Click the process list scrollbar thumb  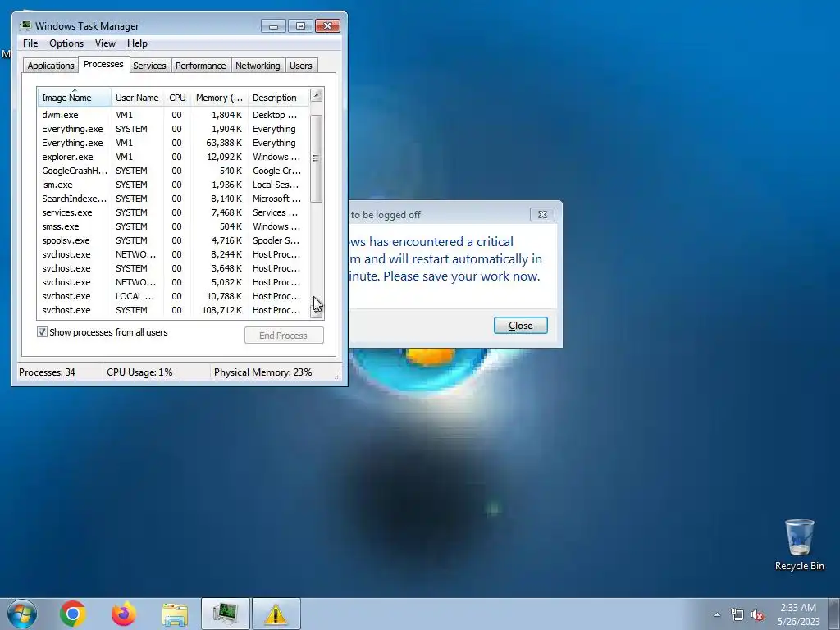(x=317, y=158)
